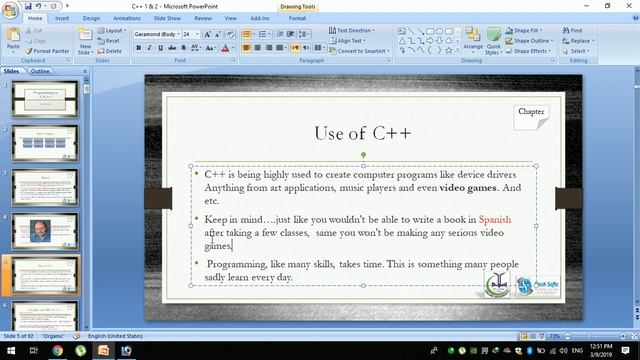
Task: Increase font size with Grow Font
Action: click(207, 34)
